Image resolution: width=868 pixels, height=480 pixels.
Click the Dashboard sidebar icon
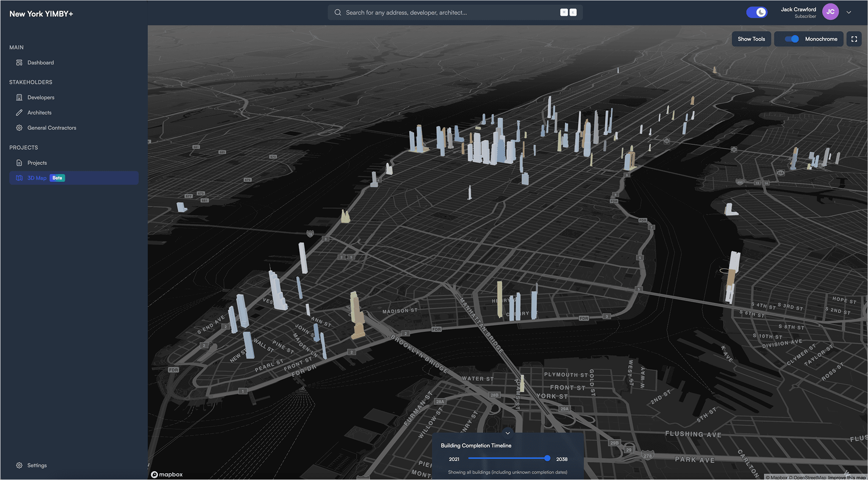[19, 63]
